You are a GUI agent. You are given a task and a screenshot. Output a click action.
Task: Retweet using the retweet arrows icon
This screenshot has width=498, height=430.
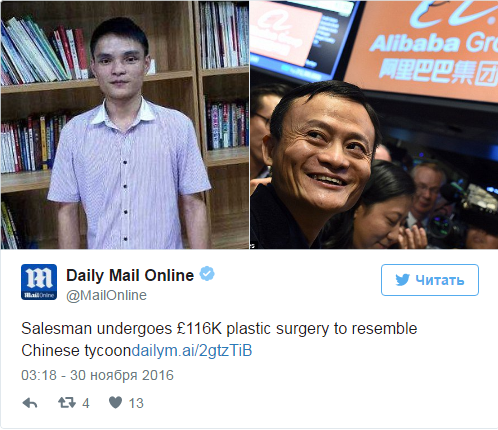tap(67, 403)
